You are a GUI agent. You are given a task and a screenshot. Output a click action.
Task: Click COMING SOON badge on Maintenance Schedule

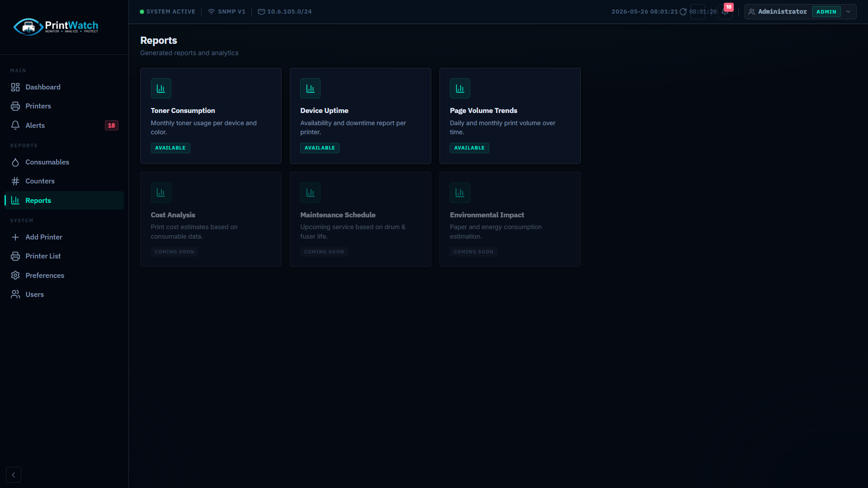coord(324,252)
